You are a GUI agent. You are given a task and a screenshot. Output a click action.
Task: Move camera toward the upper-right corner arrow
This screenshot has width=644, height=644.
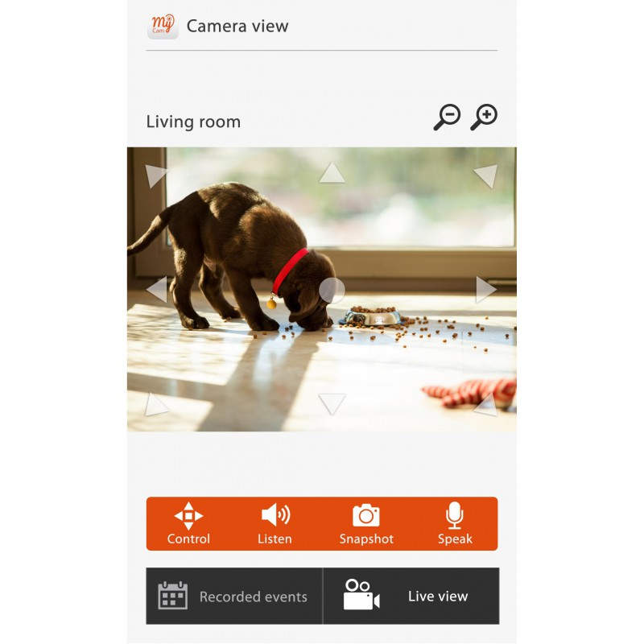486,175
